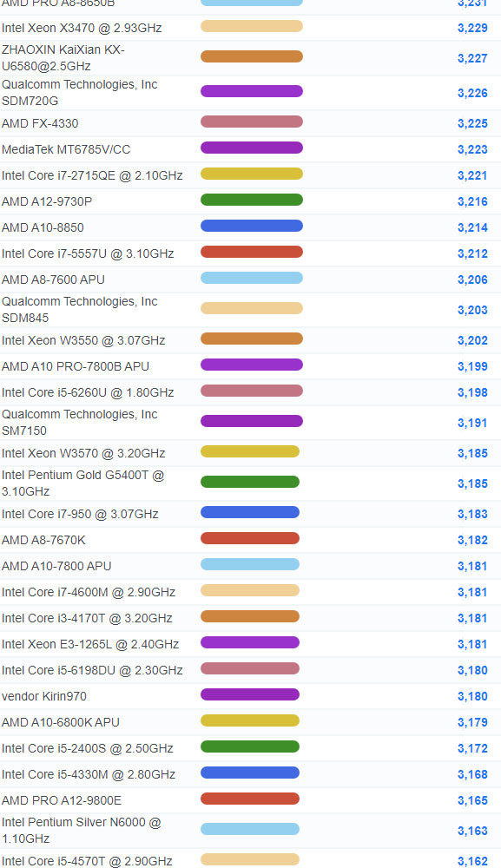Click the AMD A8-7670K CPU link

click(43, 540)
